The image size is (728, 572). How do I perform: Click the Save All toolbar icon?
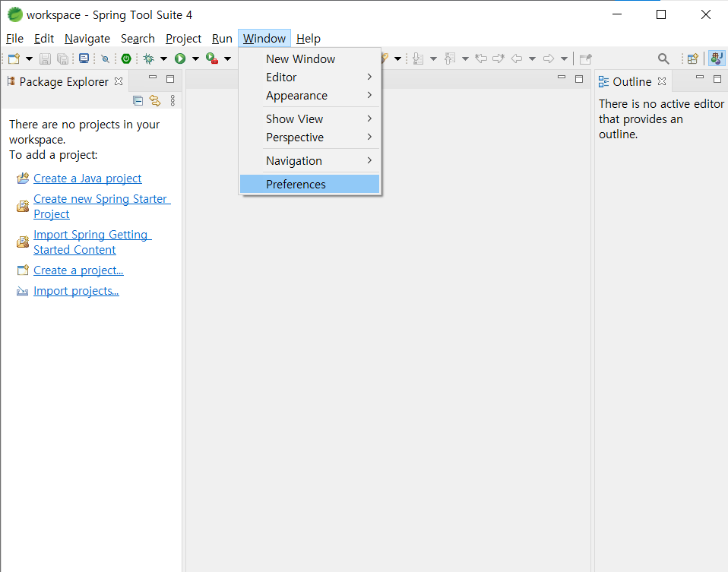tap(62, 58)
